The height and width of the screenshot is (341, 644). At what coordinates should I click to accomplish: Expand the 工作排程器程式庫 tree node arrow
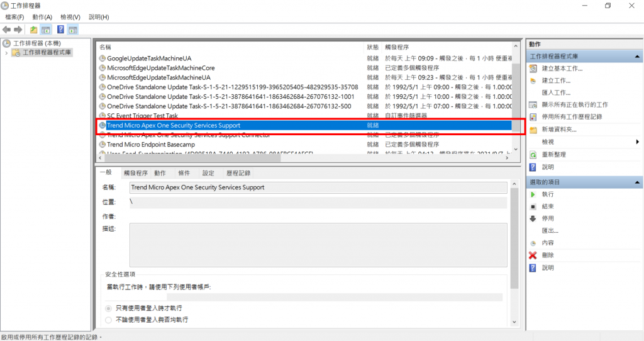6,53
